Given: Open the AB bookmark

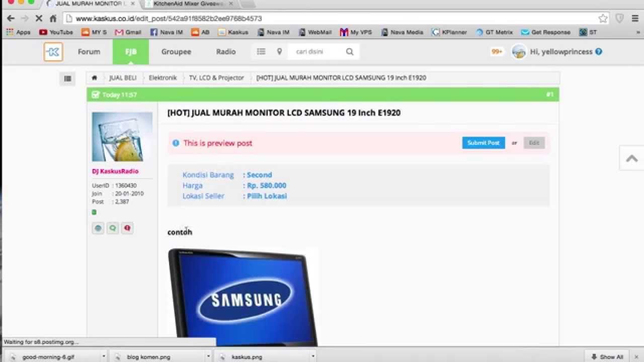Looking at the screenshot, I should 200,32.
